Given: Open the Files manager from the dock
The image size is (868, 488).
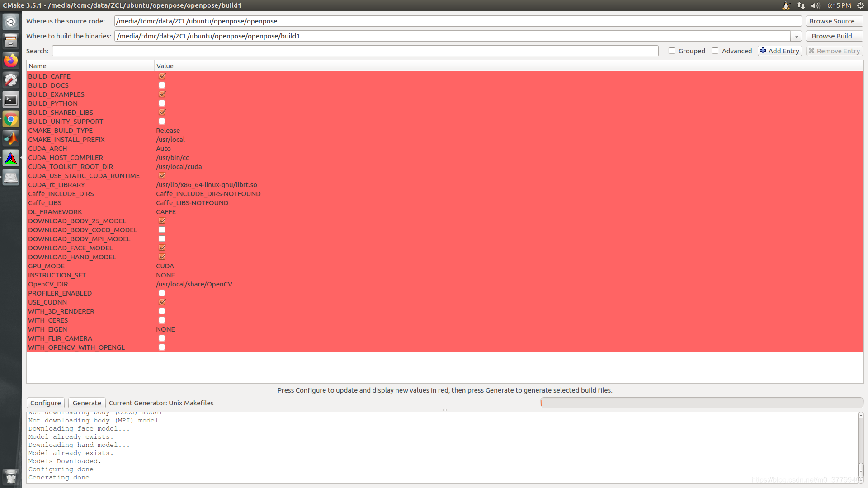Looking at the screenshot, I should pyautogui.click(x=11, y=41).
